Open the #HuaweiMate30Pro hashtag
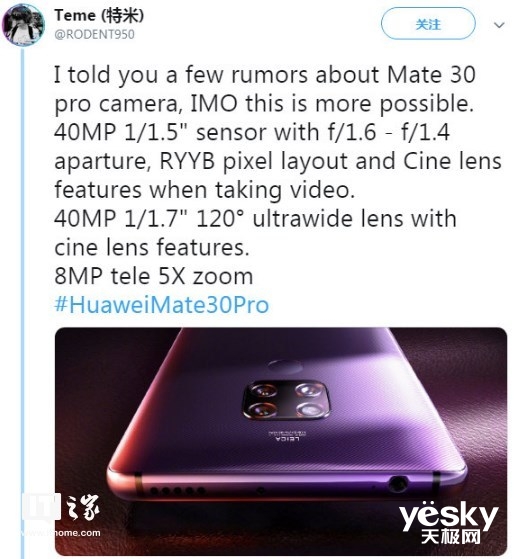The height and width of the screenshot is (559, 515). coord(161,305)
